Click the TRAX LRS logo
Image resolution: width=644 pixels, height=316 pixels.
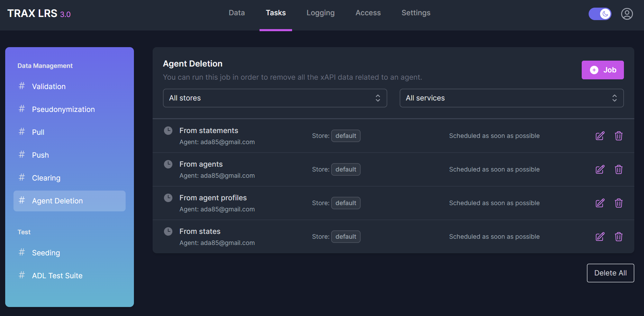coord(39,14)
